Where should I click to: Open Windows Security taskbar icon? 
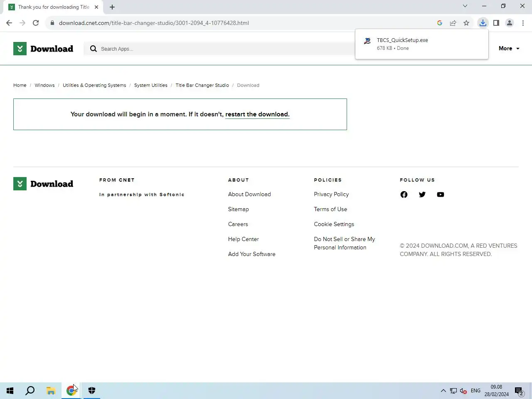coord(92,391)
